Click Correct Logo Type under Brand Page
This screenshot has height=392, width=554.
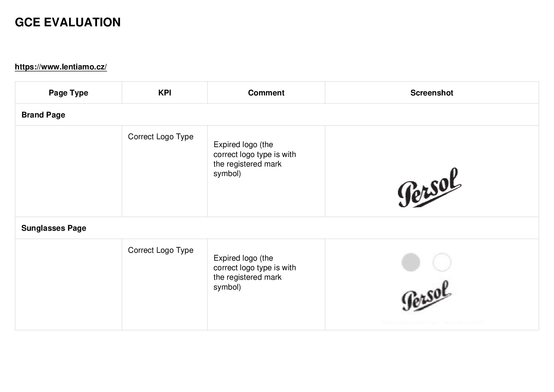pyautogui.click(x=161, y=137)
